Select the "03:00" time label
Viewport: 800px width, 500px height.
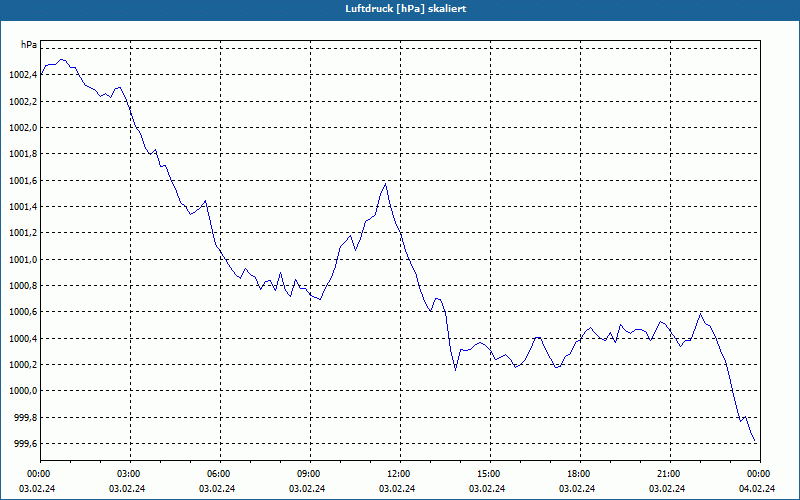point(130,474)
